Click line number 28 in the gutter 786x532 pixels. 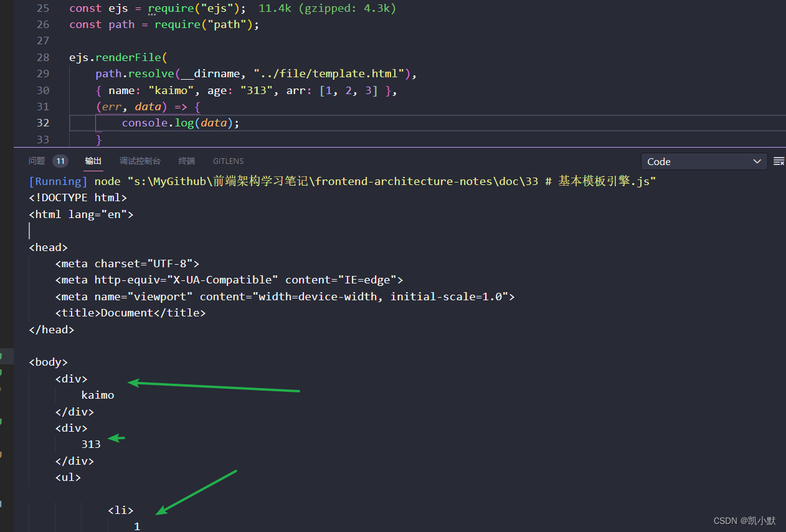coord(43,57)
